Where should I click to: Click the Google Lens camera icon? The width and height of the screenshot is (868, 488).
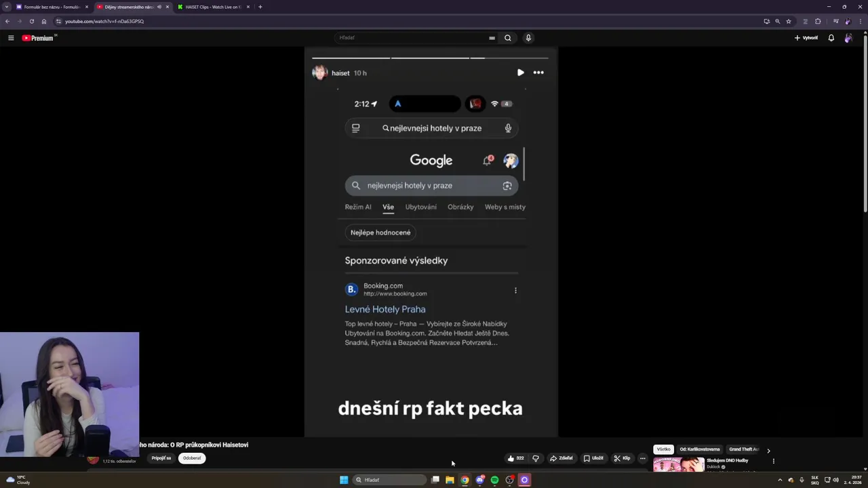coord(507,186)
